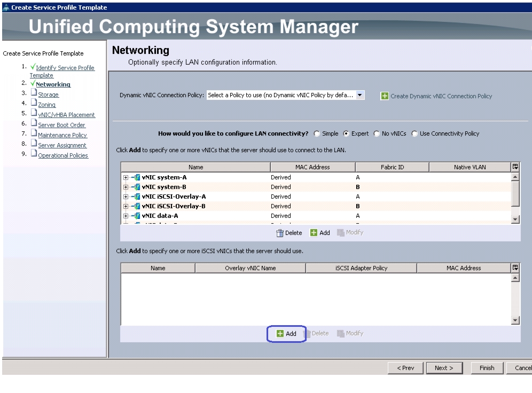Expand the vNIC iSCSI-Overlay-A row
Image resolution: width=532 pixels, height=393 pixels.
pyautogui.click(x=126, y=196)
